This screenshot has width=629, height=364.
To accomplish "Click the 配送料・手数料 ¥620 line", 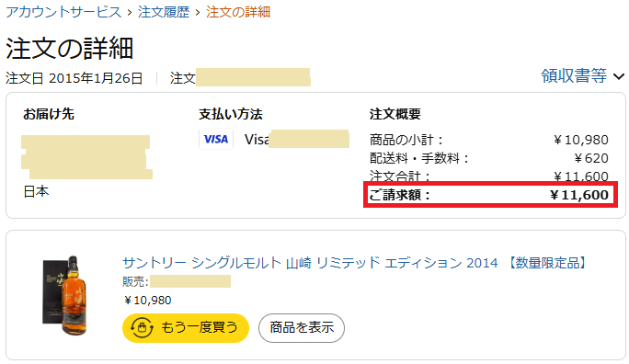I will click(489, 158).
